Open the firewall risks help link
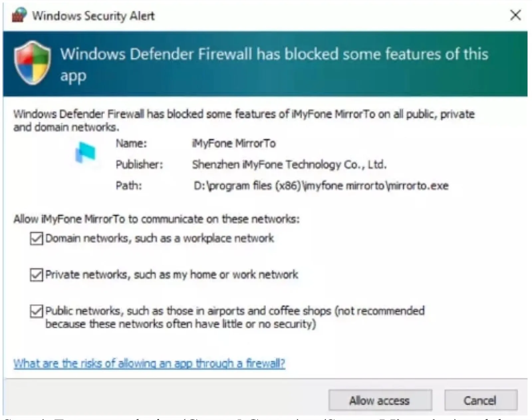This screenshot has width=532, height=420. click(149, 363)
